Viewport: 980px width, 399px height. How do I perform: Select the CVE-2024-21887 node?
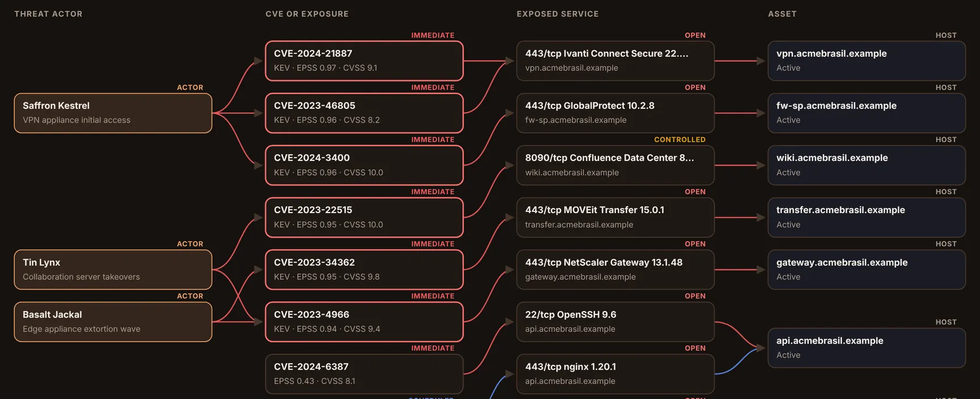364,61
